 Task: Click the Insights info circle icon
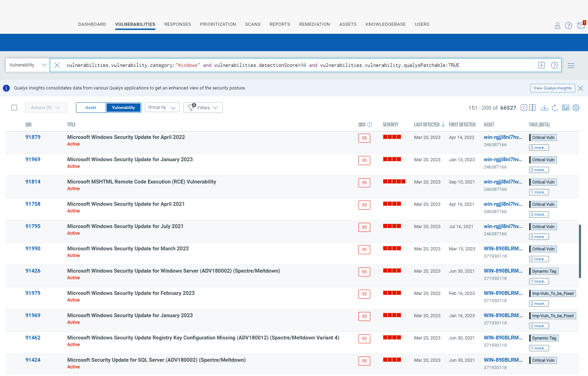pos(6,88)
